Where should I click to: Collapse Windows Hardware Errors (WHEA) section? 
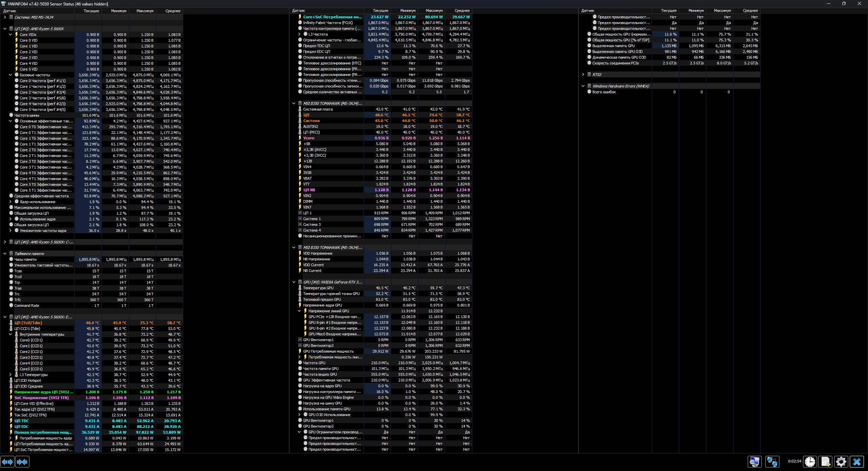tap(583, 86)
